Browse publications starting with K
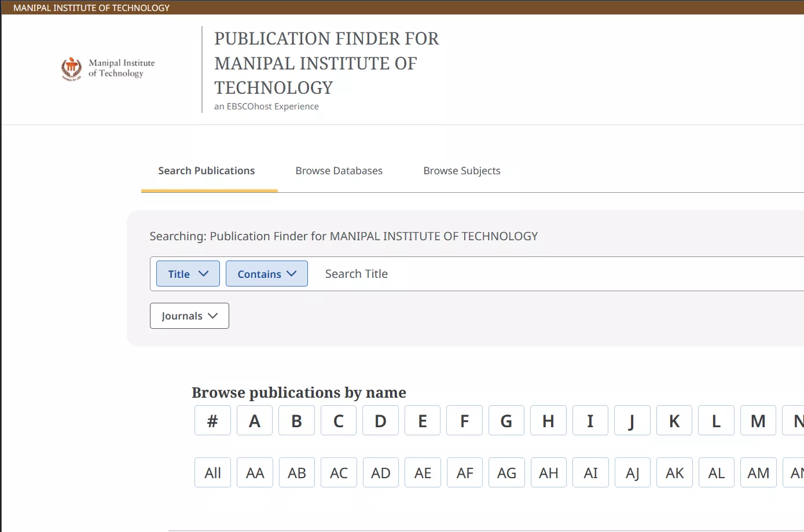This screenshot has width=804, height=532. 674,420
